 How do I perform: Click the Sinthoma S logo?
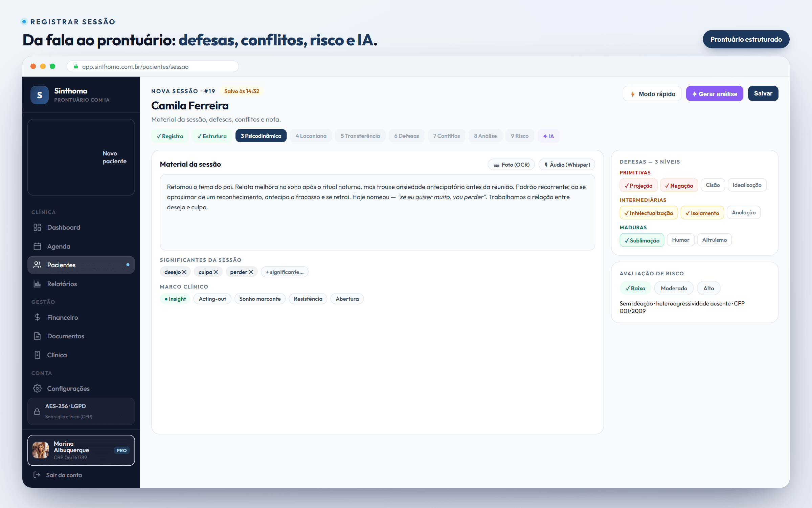click(x=40, y=95)
